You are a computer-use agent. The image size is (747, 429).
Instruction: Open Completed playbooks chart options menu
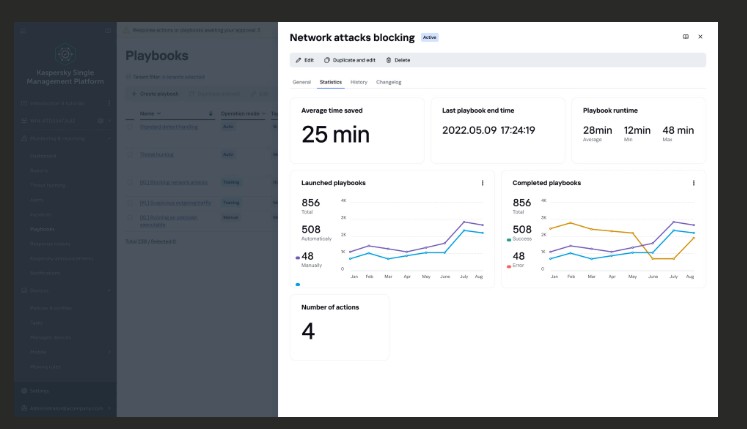693,183
